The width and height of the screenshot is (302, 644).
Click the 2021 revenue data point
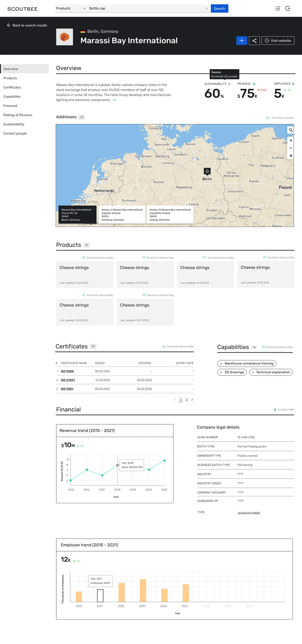tap(164, 460)
